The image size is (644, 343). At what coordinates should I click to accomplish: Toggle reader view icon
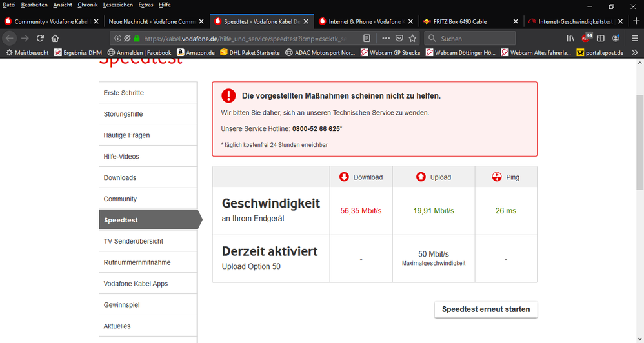coord(367,38)
